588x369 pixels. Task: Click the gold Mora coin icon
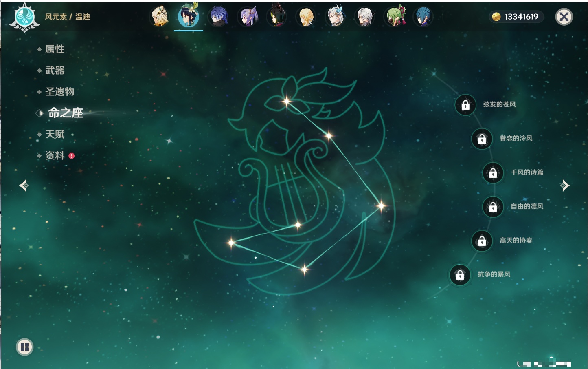coord(496,17)
